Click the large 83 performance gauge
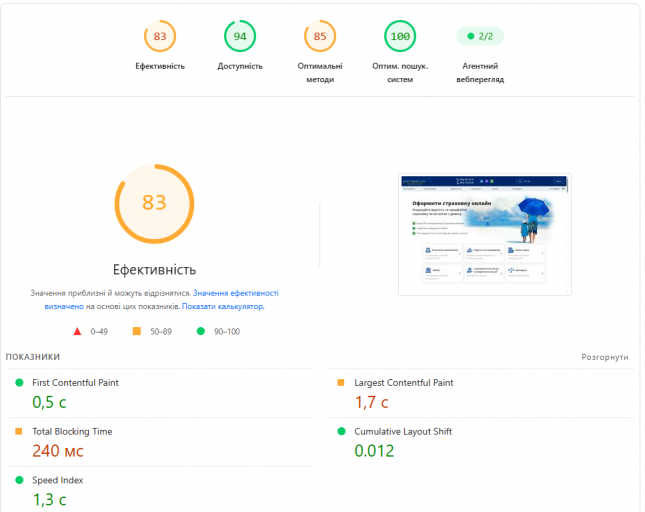Screen dimensions: 645x512 click(154, 204)
